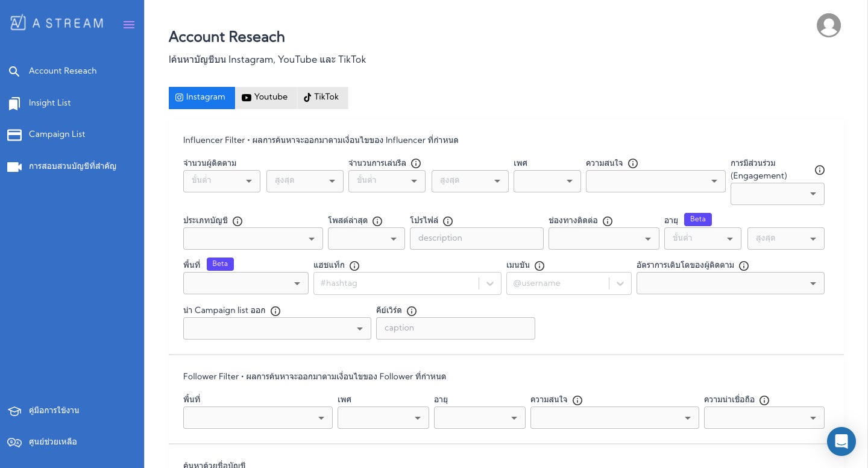
Task: Click the hamburger menu icon in sidebar
Action: coord(128,25)
